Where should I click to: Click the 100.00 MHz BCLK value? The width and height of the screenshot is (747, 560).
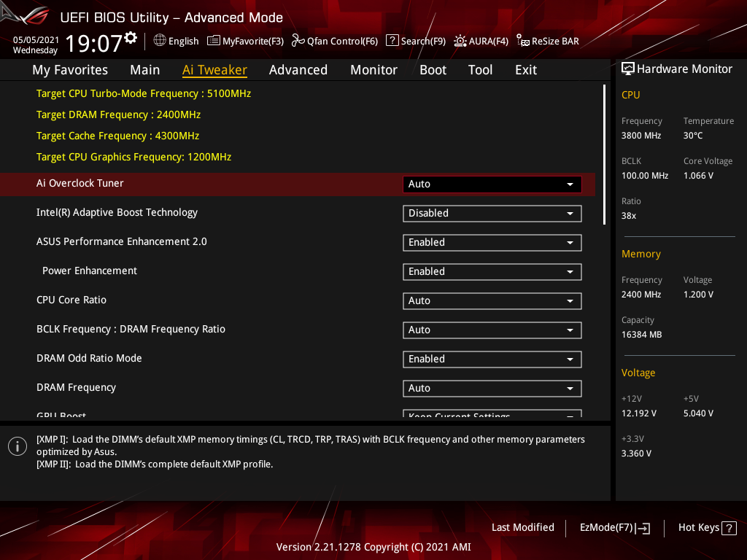point(645,175)
